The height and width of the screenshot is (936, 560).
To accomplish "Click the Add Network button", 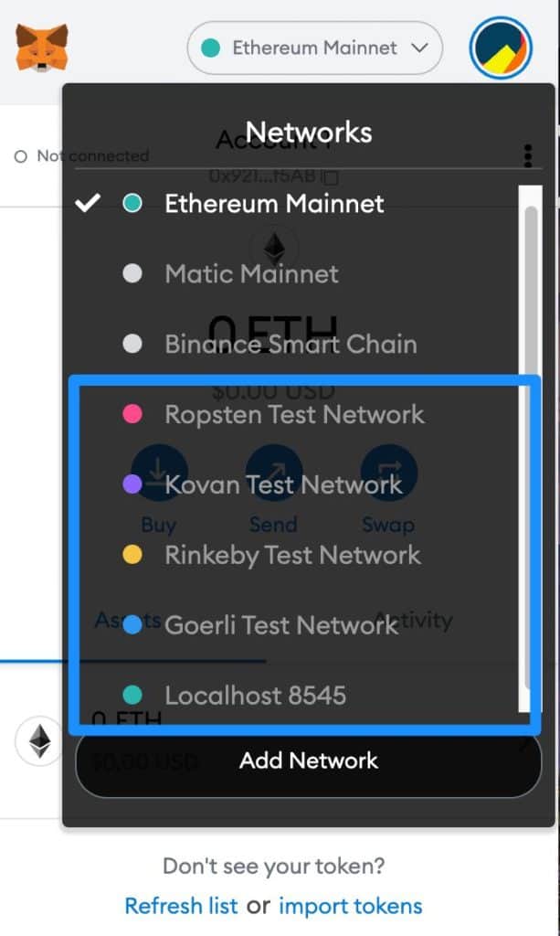I will [309, 760].
